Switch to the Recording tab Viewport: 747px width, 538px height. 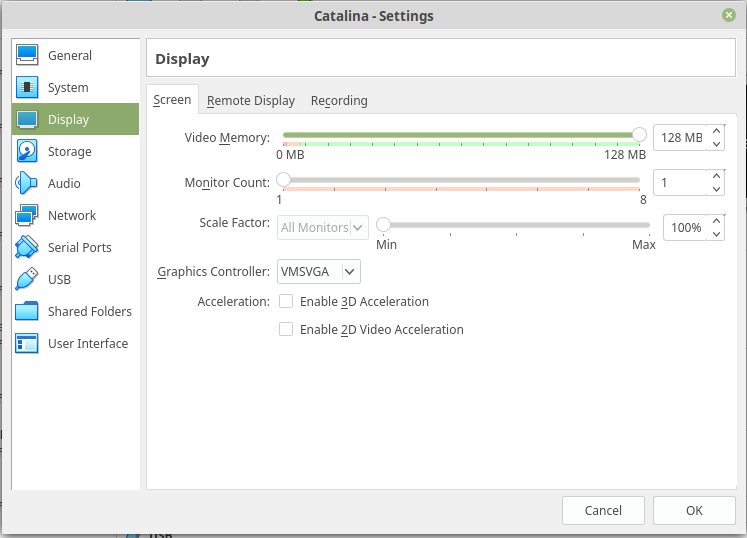point(339,101)
